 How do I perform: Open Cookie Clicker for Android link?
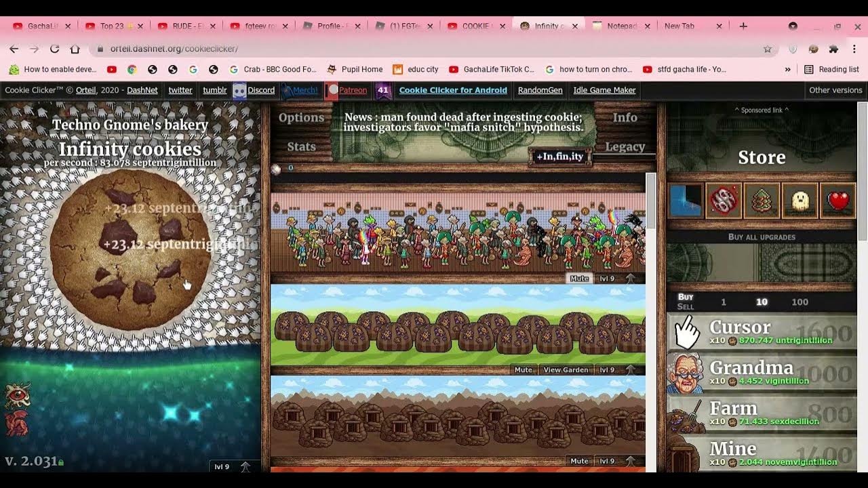(x=453, y=90)
